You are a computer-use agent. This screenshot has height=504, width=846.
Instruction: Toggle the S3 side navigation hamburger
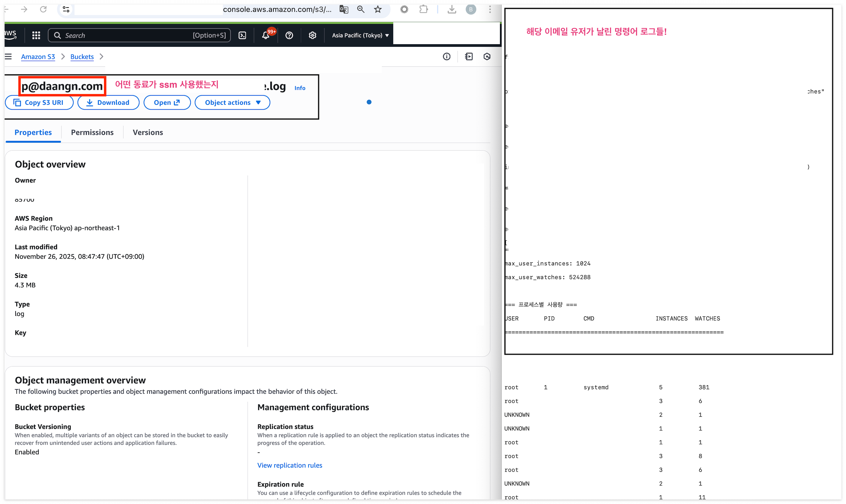[x=8, y=56]
